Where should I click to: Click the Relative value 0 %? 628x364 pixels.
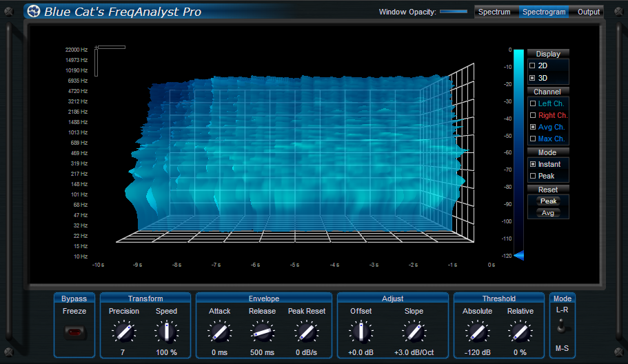(520, 352)
